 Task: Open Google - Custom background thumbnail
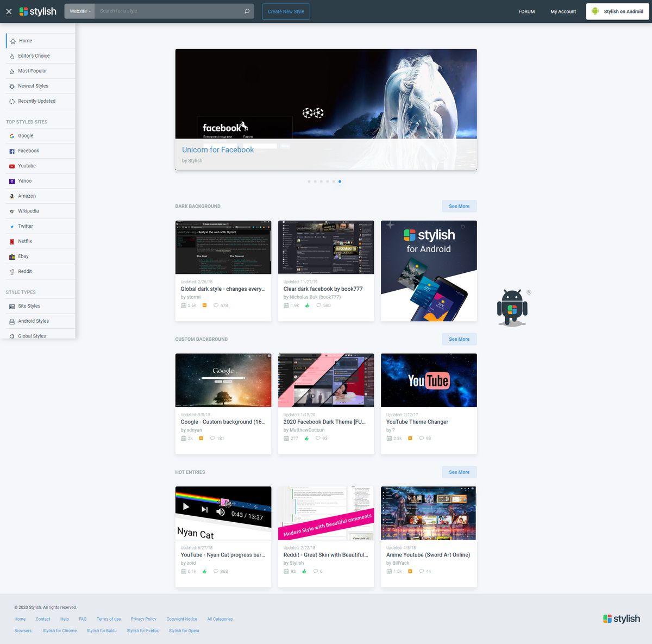223,380
